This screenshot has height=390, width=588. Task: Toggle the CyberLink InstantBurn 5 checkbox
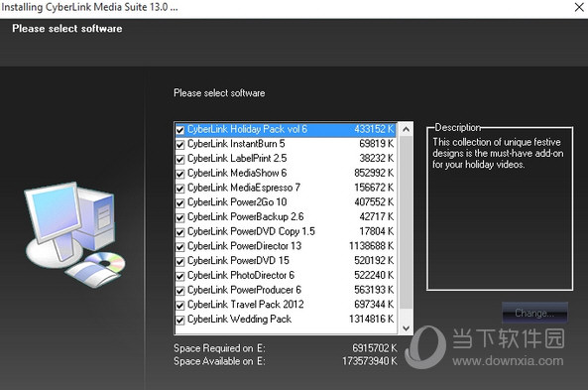click(180, 145)
